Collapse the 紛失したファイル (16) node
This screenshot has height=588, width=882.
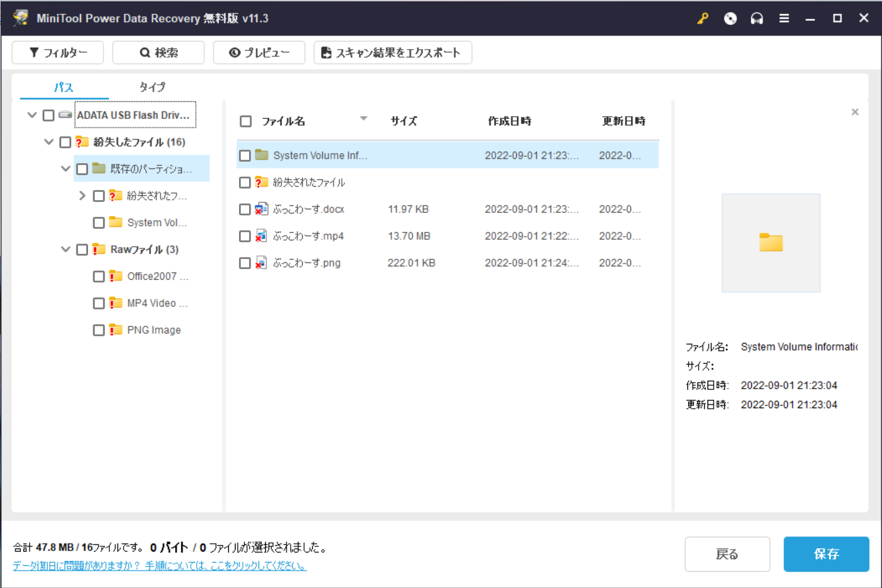[48, 142]
